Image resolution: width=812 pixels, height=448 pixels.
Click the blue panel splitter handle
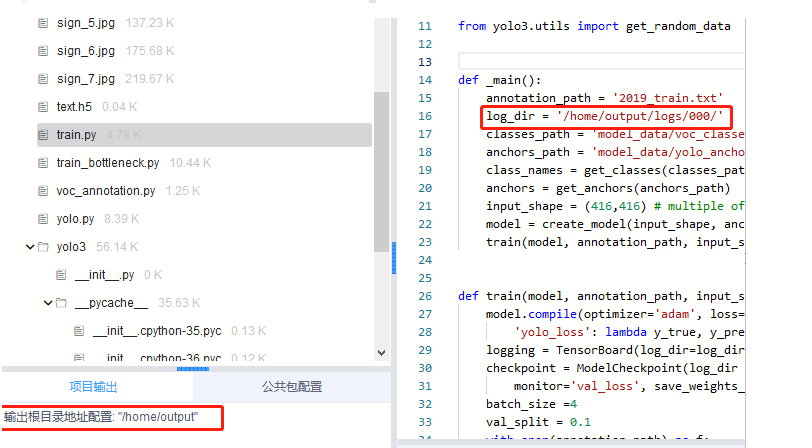pos(394,257)
